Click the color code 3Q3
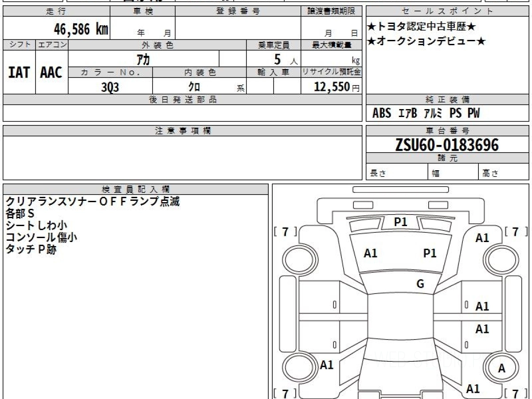Image resolution: width=532 pixels, height=399 pixels. (110, 87)
